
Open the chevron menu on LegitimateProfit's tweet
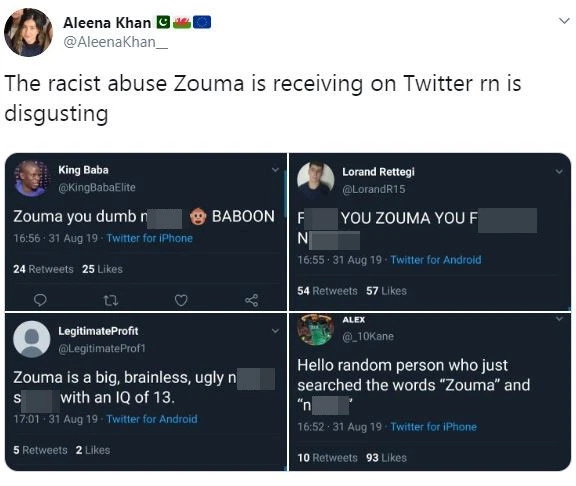(275, 331)
